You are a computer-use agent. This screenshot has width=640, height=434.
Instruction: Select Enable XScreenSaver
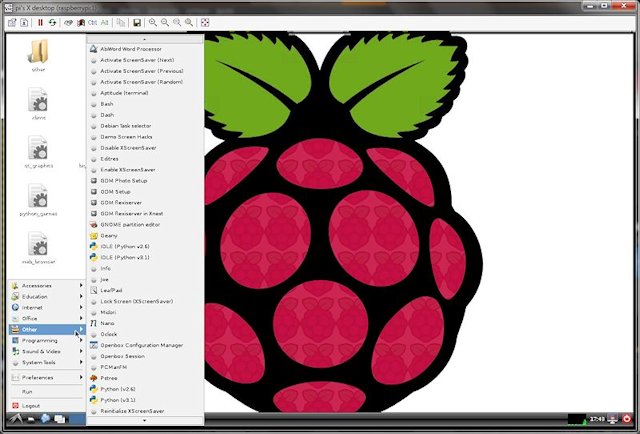[145, 170]
